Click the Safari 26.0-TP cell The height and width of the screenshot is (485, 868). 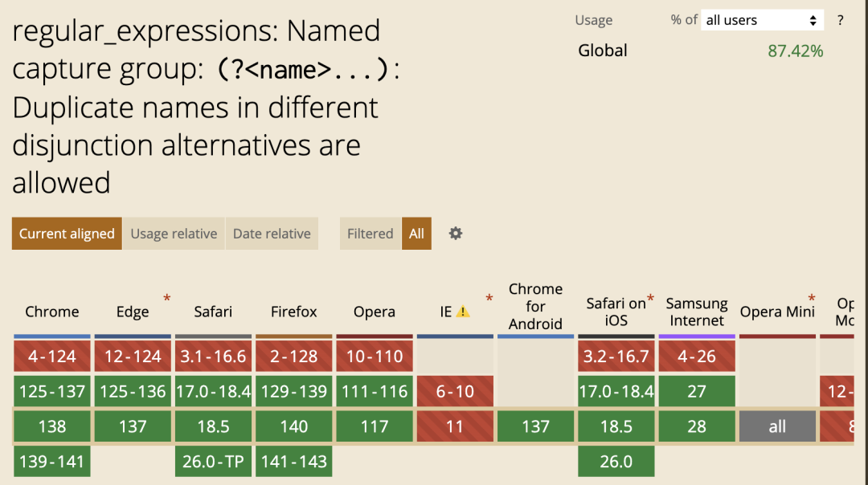tap(213, 461)
